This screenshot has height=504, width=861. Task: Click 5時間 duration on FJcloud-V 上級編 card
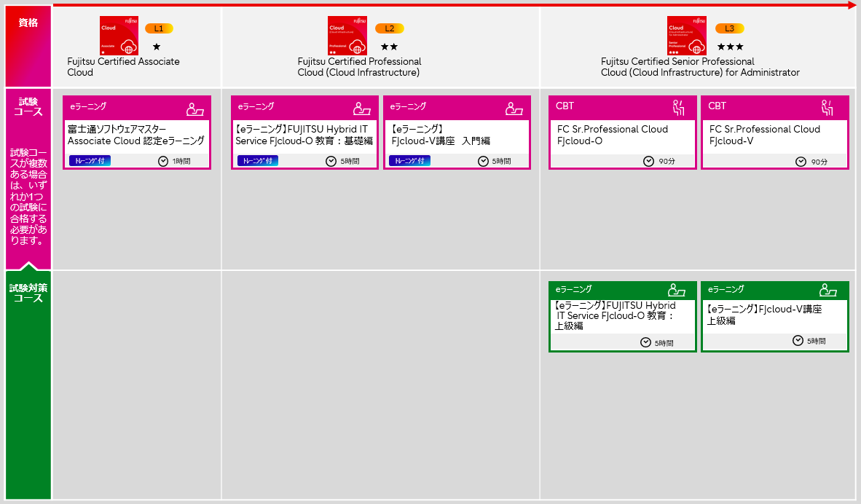(x=817, y=342)
